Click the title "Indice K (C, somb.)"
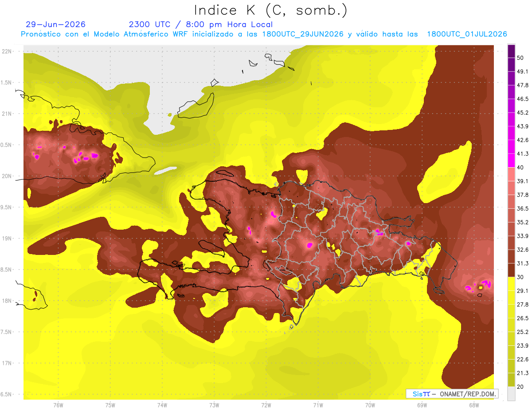This screenshot has width=532, height=411. 270,10
